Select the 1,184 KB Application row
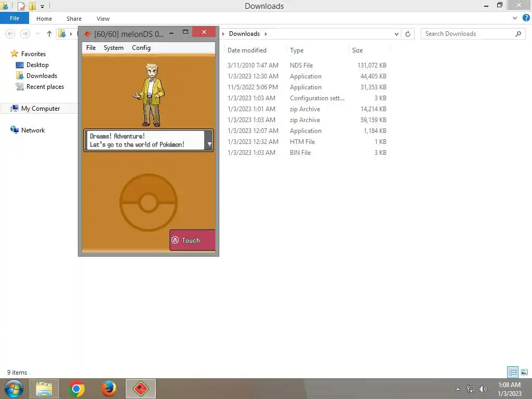 (307, 130)
